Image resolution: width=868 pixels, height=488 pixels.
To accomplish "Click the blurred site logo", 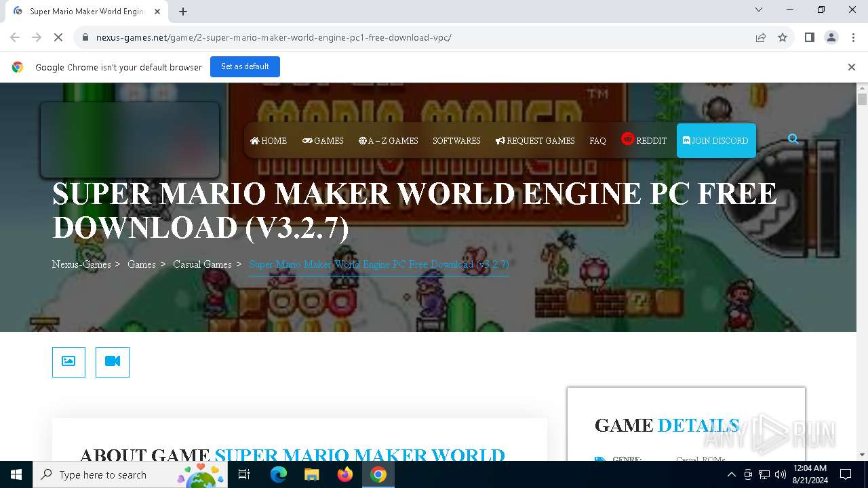I will 130,140.
